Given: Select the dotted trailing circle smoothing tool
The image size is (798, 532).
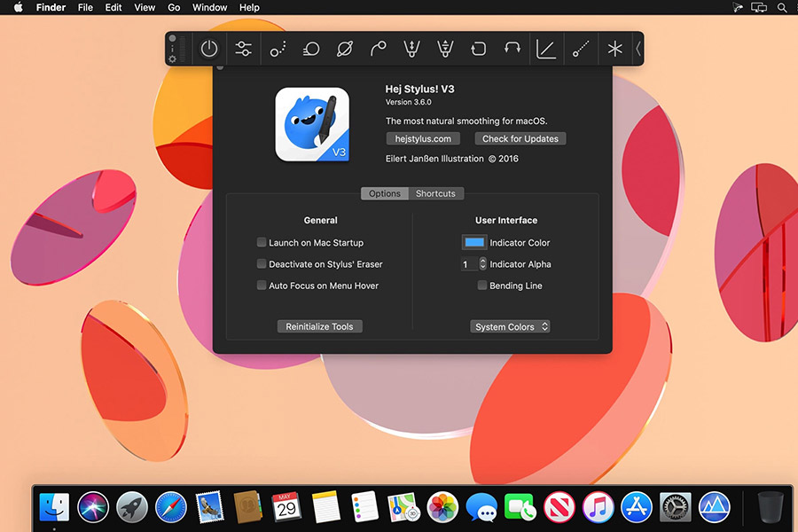Looking at the screenshot, I should (x=278, y=49).
